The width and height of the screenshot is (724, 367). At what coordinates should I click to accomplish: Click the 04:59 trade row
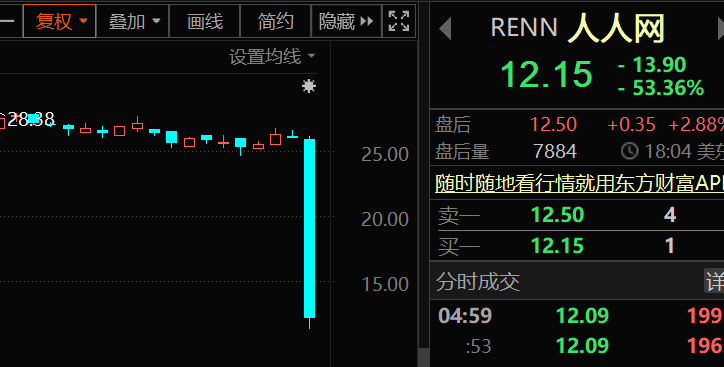(577, 316)
